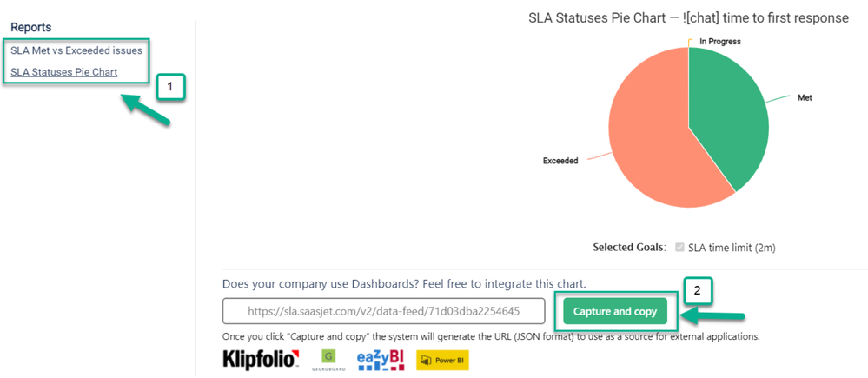Screen dimensions: 868x378
Task: Toggle the SLA time limit (2m) checkbox
Action: 679,248
